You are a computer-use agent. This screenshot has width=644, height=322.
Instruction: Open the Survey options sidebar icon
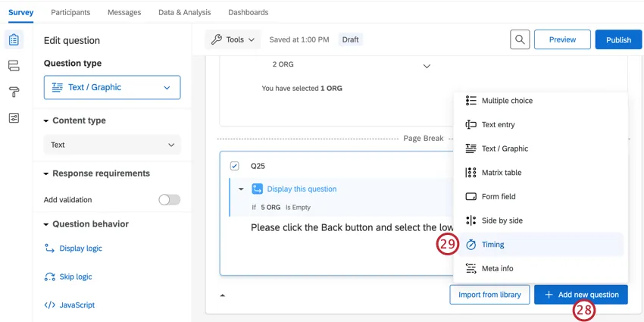(14, 118)
